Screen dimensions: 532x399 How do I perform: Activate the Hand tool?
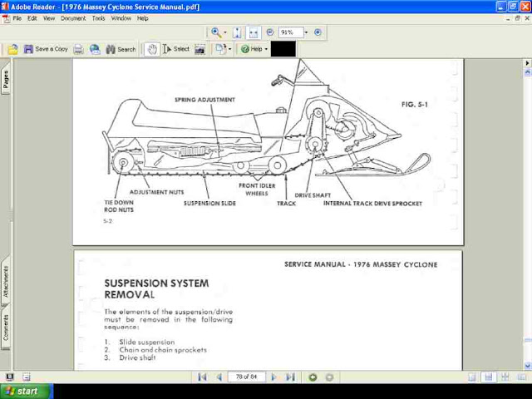tap(152, 50)
